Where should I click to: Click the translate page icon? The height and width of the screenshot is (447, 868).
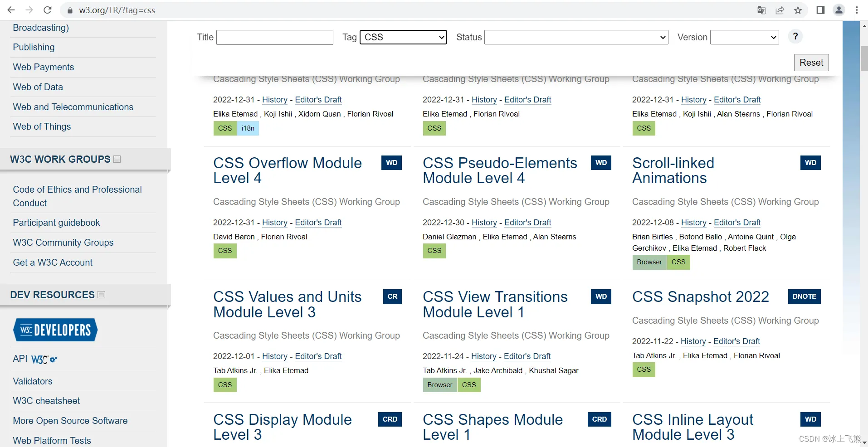point(761,10)
